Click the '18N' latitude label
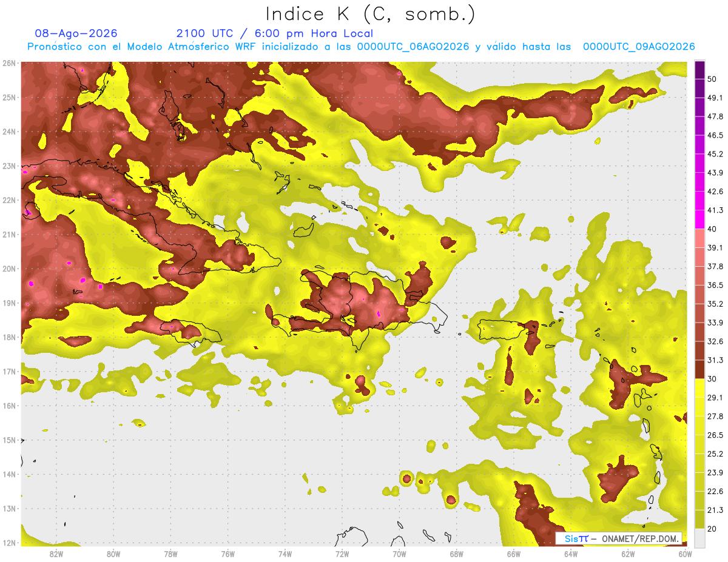The width and height of the screenshot is (728, 562). 9,337
